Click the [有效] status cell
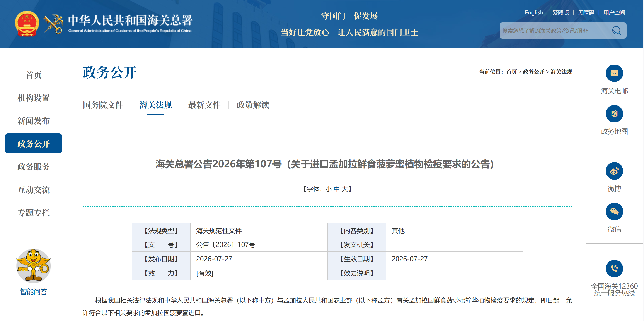 pyautogui.click(x=259, y=273)
